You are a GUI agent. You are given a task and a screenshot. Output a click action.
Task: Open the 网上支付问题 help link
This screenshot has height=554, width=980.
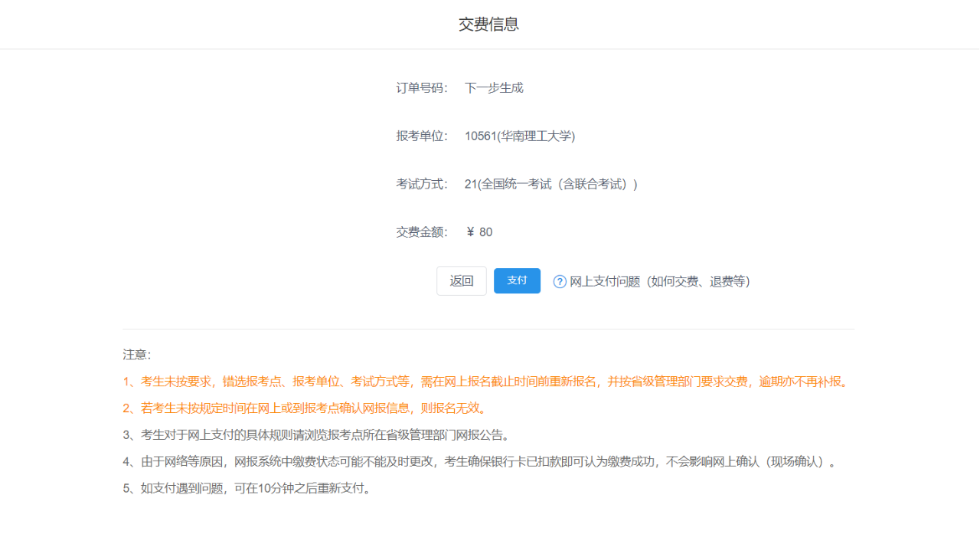pyautogui.click(x=603, y=281)
